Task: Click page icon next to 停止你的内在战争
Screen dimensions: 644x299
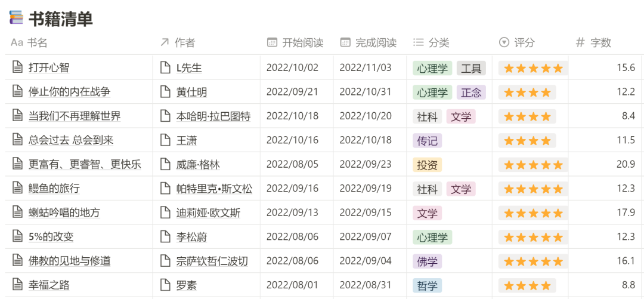Action: (x=17, y=92)
